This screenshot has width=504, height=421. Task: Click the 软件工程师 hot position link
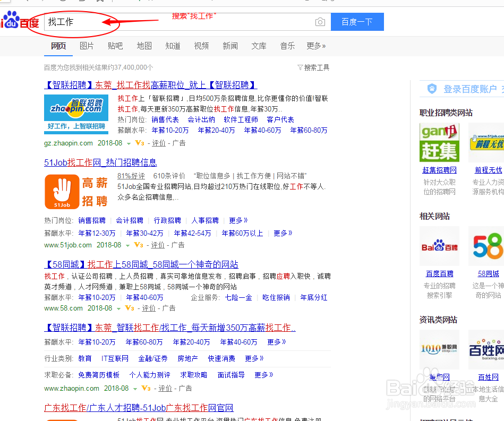point(241,120)
